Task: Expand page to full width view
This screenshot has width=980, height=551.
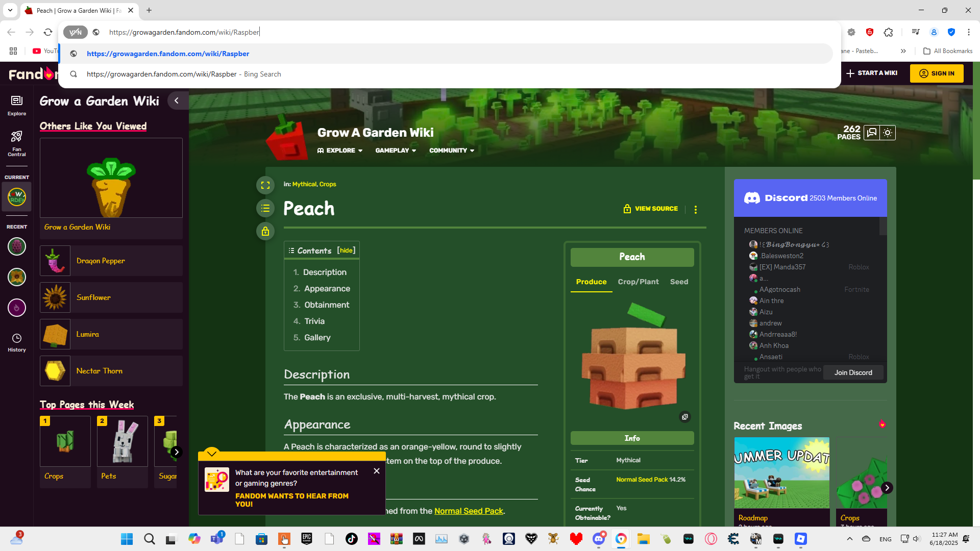Action: (265, 185)
